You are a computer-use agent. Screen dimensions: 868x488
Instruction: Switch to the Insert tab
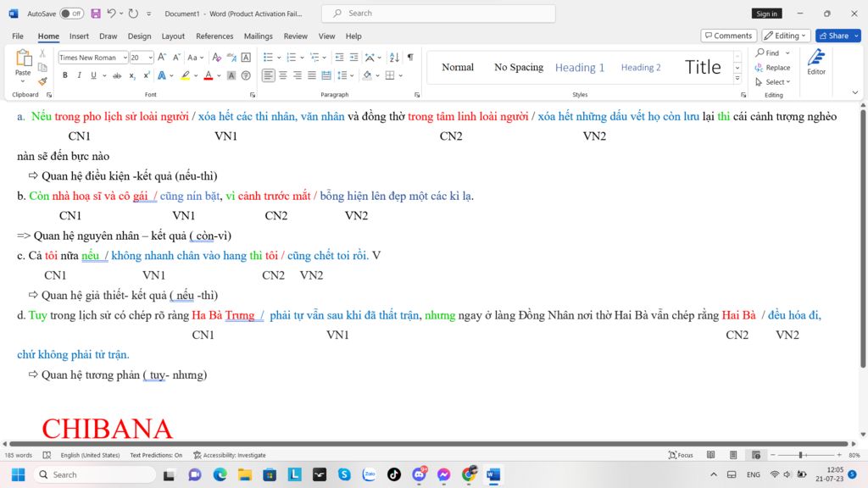[x=79, y=36]
